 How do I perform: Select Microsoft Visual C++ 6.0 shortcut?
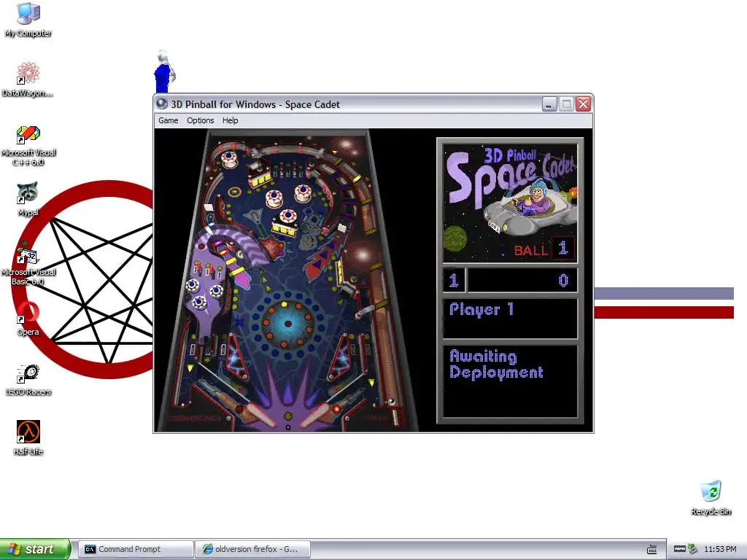28,146
